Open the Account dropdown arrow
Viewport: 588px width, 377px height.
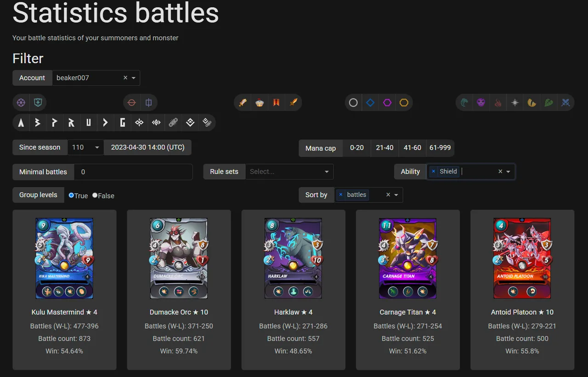pos(134,78)
